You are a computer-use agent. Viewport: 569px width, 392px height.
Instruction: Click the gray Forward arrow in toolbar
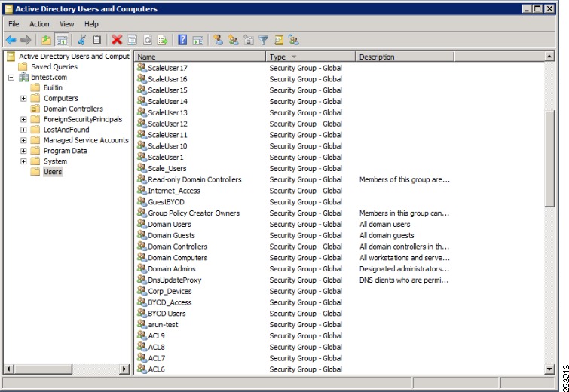(26, 40)
